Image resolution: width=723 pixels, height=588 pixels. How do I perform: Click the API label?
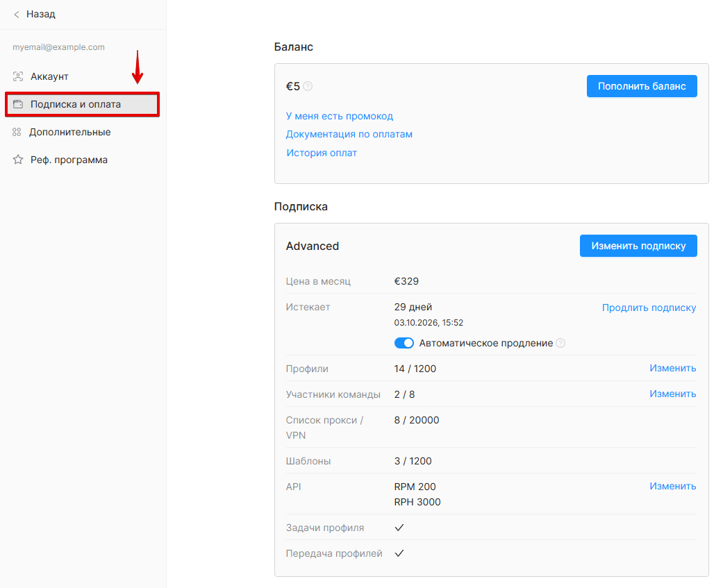click(x=293, y=487)
